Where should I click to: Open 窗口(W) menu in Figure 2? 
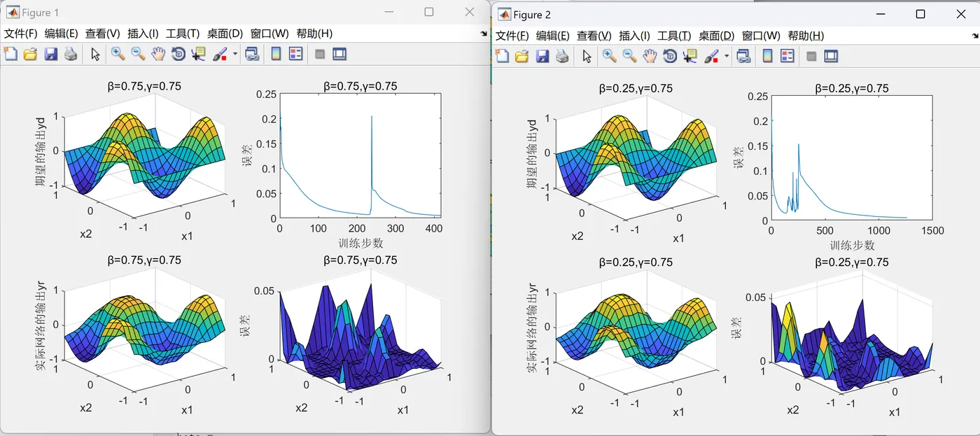[x=761, y=36]
